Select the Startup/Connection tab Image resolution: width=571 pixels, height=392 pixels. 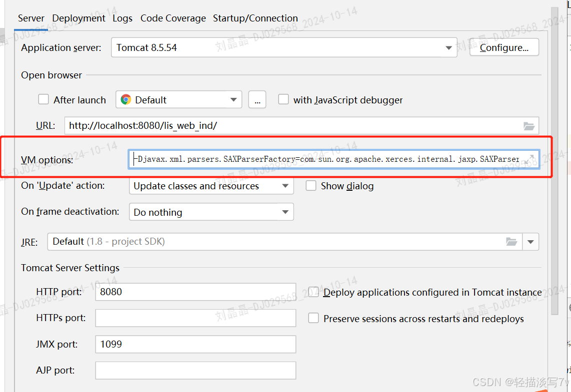coord(255,18)
